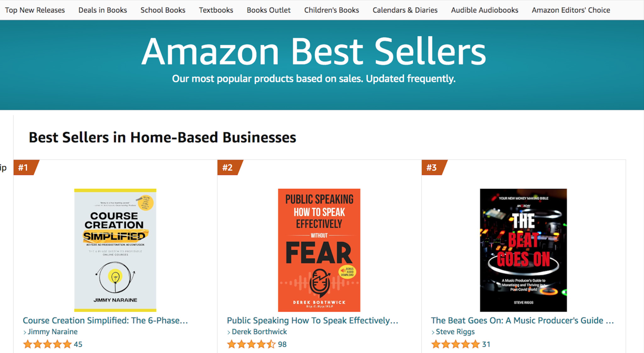Screen dimensions: 644x353
Task: Go to Deals in Books
Action: [103, 10]
